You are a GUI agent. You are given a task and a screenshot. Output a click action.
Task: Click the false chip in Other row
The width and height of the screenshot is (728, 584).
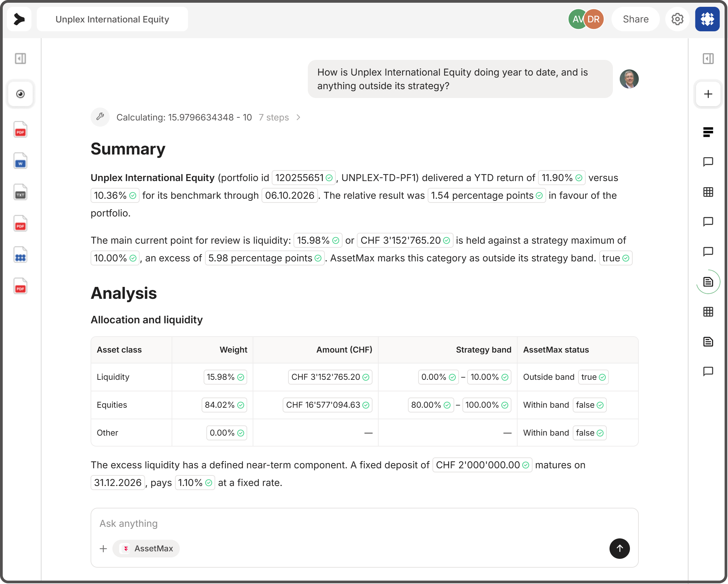[x=590, y=433]
